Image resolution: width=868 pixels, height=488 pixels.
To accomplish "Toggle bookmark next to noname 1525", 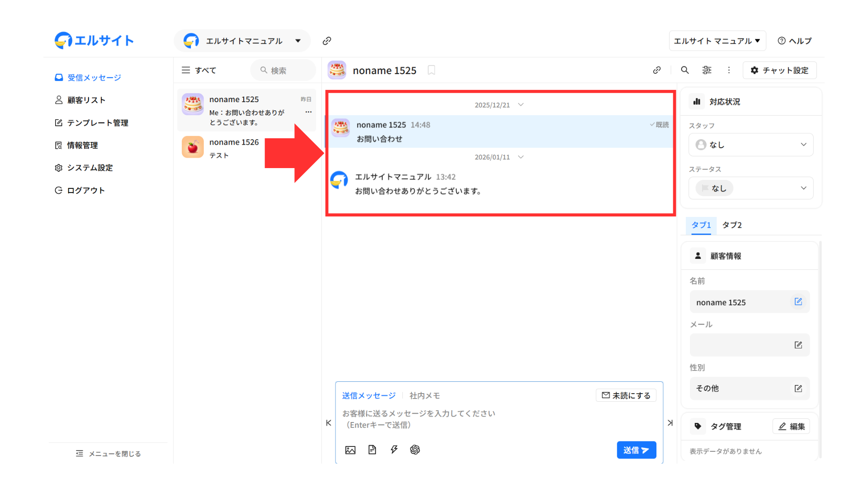I will tap(431, 70).
